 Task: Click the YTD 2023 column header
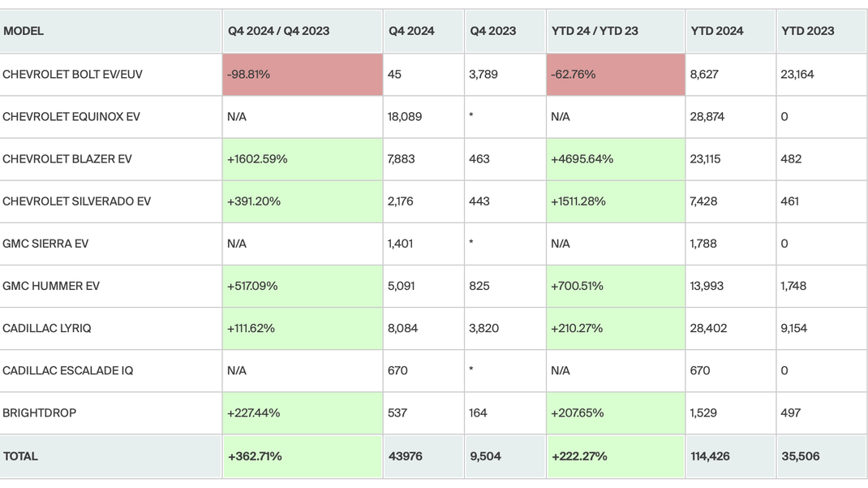pyautogui.click(x=808, y=32)
